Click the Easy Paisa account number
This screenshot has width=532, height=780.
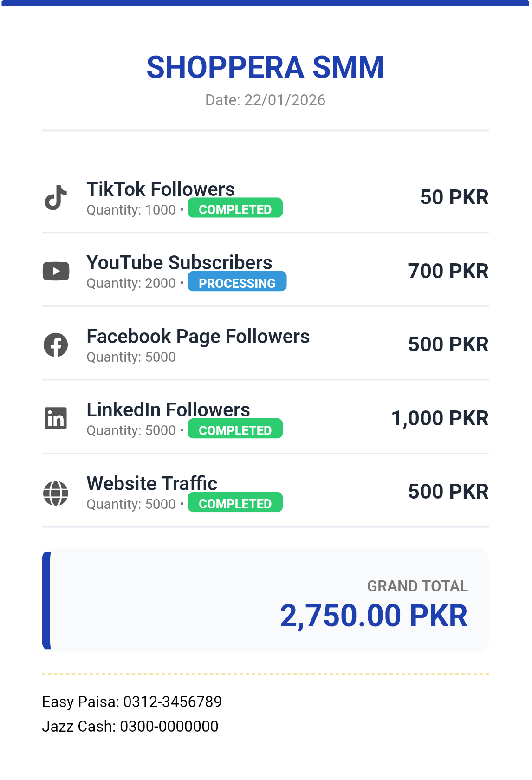(x=172, y=702)
